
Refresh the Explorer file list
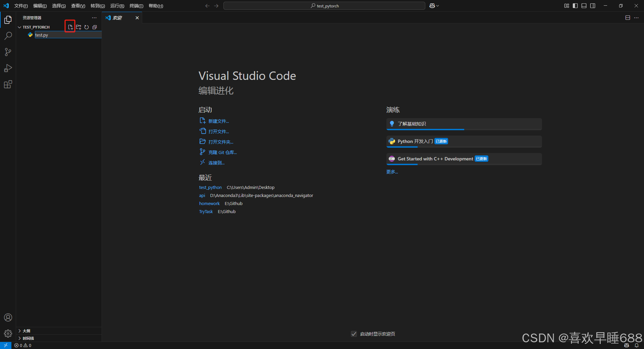tap(87, 27)
